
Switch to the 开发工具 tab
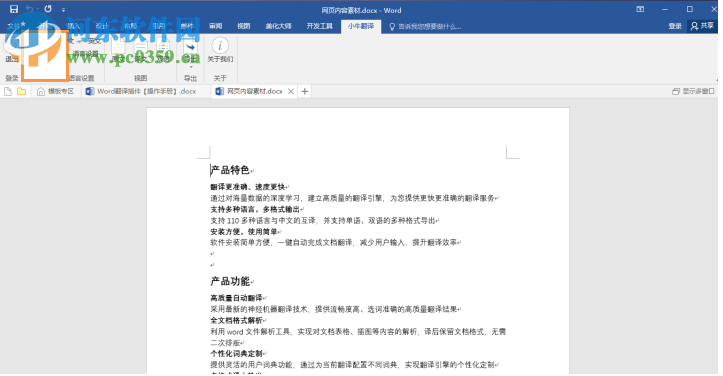click(320, 26)
